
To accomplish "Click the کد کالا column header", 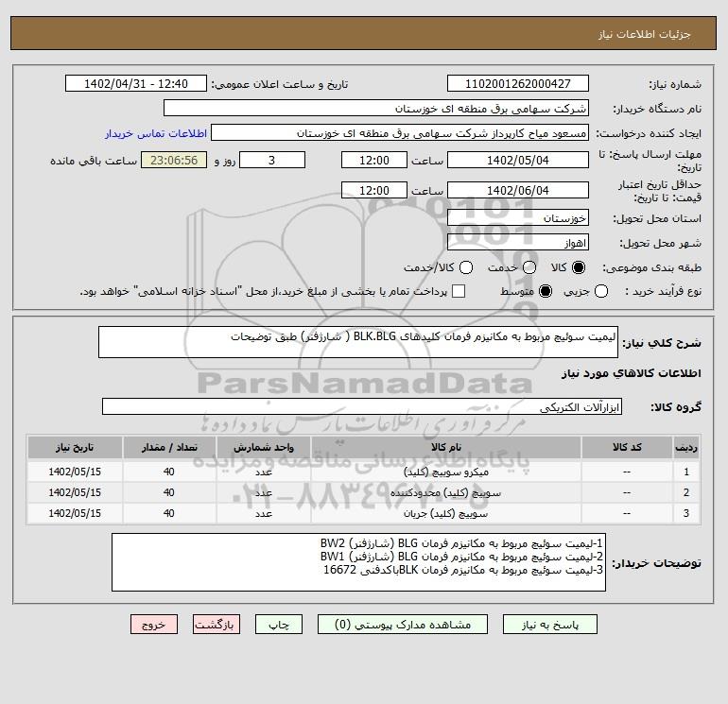I will pos(627,447).
